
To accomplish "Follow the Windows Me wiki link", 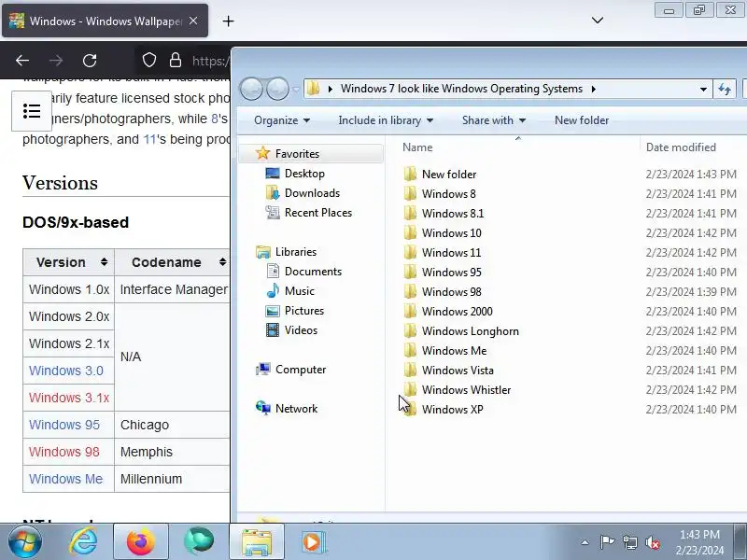I will pos(65,479).
